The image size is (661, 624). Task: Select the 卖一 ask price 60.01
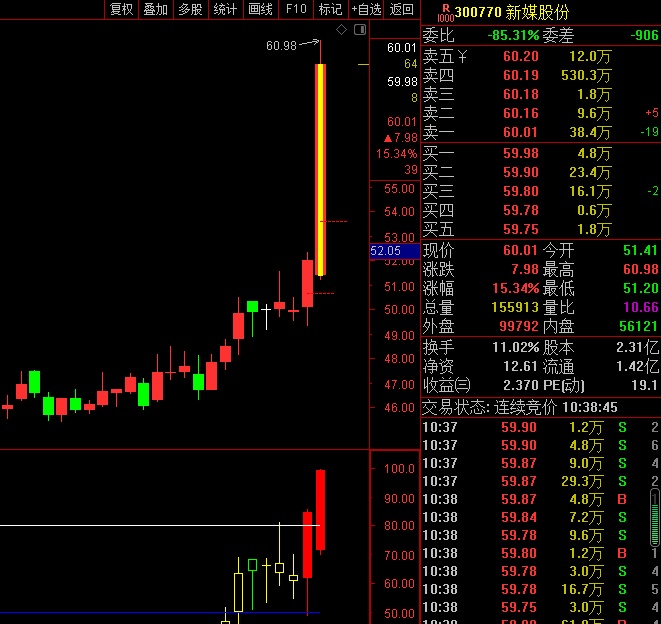(520, 132)
